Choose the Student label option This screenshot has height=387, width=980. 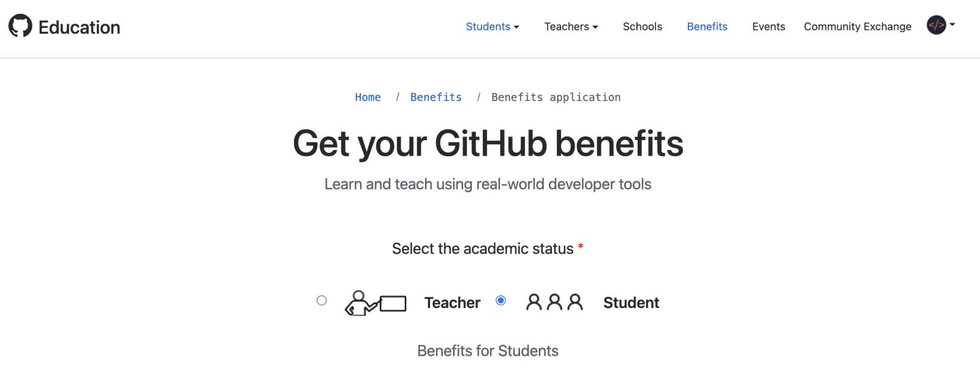tap(631, 302)
